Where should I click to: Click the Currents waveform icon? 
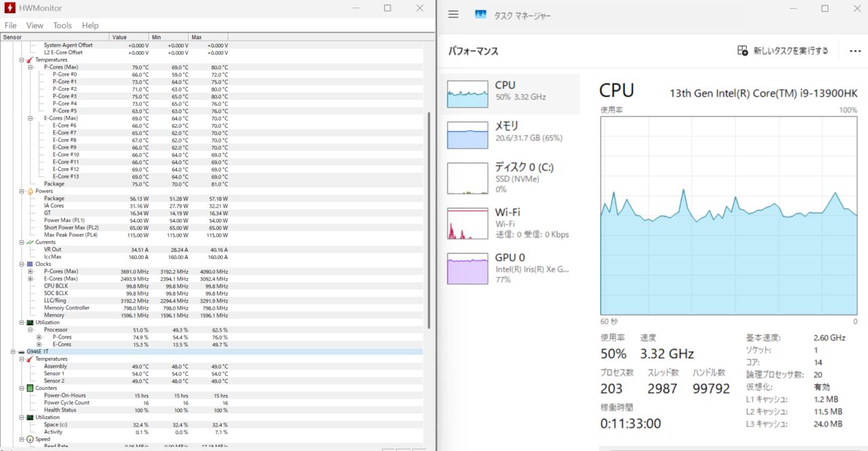(29, 242)
